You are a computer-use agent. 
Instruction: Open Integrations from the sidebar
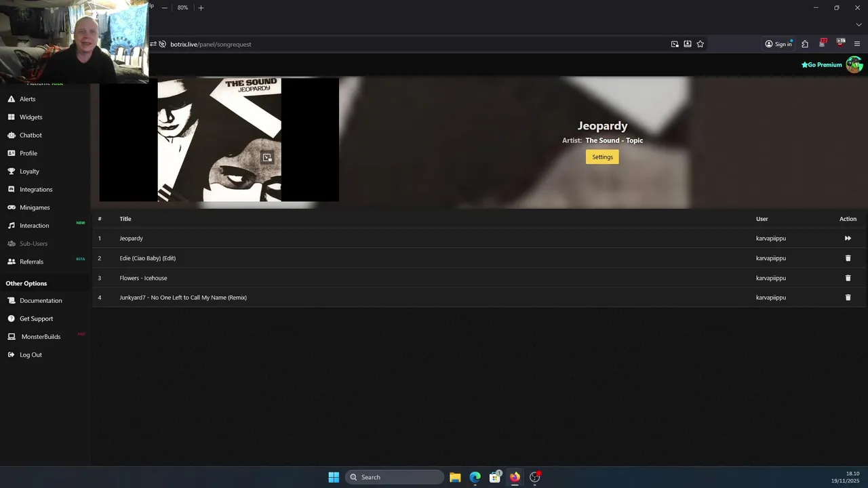36,189
